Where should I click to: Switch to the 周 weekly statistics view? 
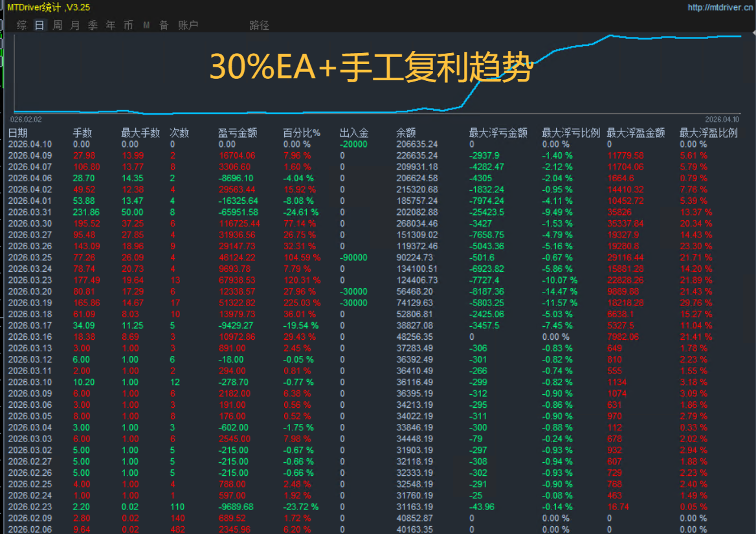[56, 25]
